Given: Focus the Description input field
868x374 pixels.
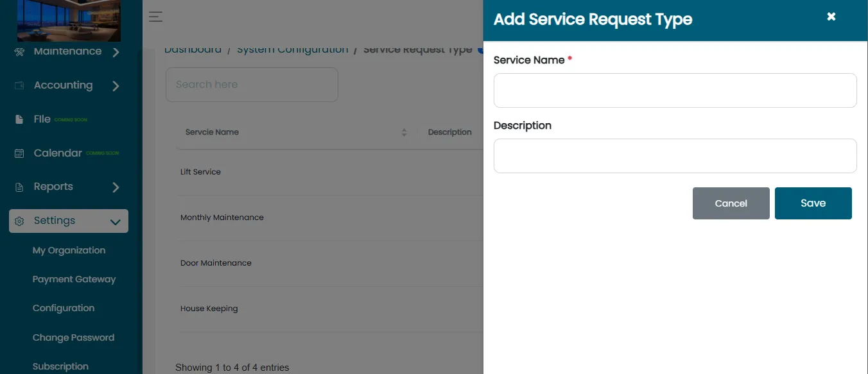Looking at the screenshot, I should click(675, 156).
